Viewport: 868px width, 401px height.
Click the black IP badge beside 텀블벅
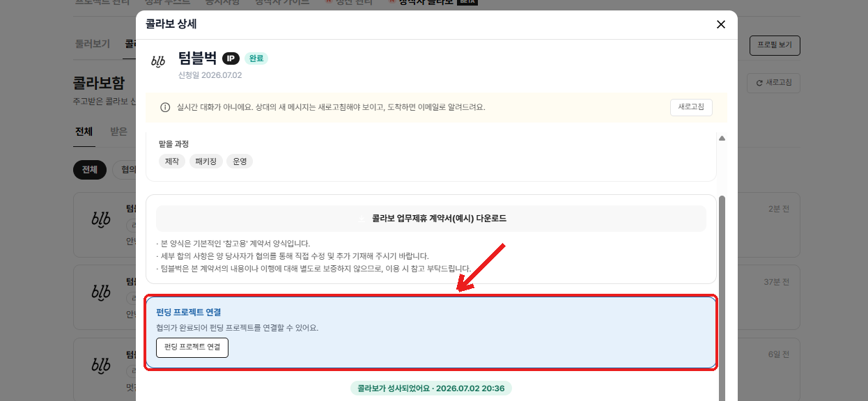point(231,58)
